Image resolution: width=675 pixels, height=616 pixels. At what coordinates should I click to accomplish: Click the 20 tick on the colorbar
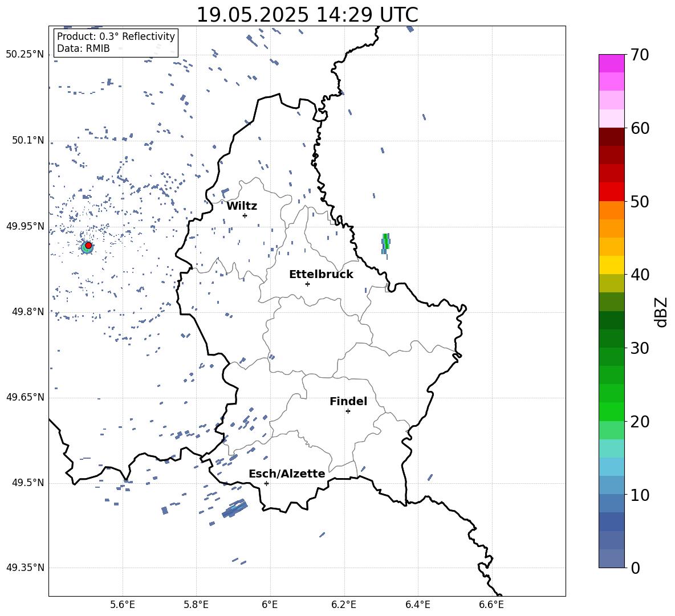point(640,421)
